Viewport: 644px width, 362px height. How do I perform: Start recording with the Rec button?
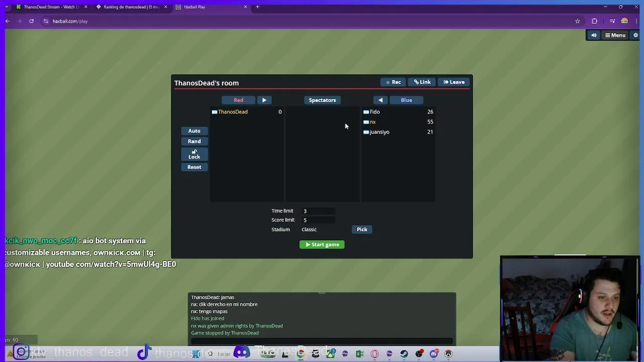coord(393,82)
